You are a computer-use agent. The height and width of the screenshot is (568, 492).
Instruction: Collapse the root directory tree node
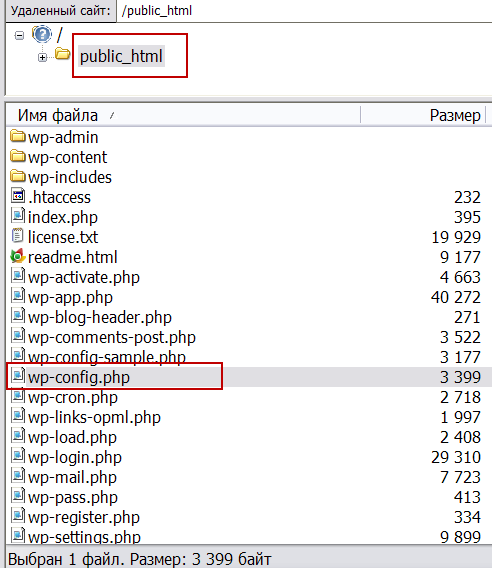click(19, 35)
